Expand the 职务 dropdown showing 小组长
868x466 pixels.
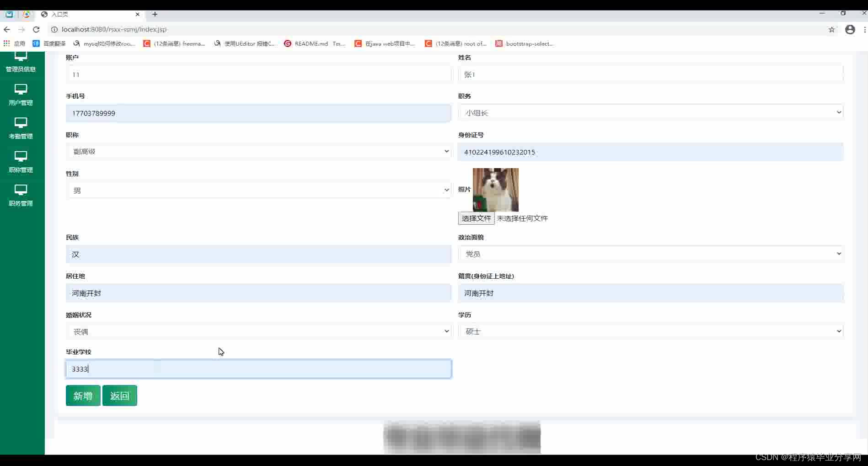(x=651, y=112)
